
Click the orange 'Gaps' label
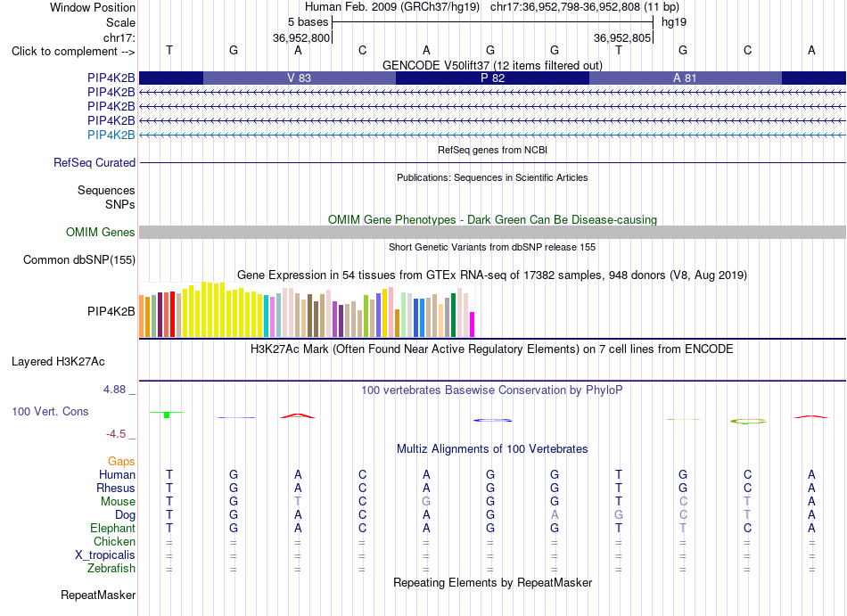(121, 461)
